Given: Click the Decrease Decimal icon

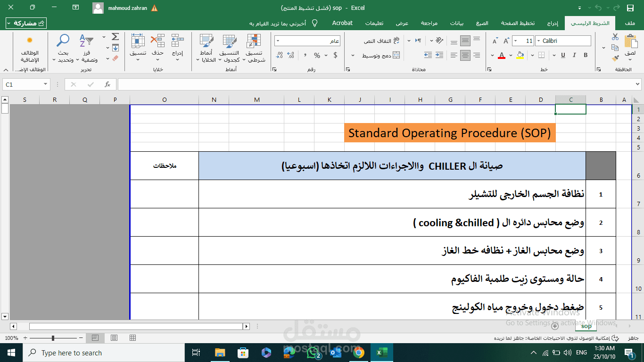Looking at the screenshot, I should [x=279, y=55].
